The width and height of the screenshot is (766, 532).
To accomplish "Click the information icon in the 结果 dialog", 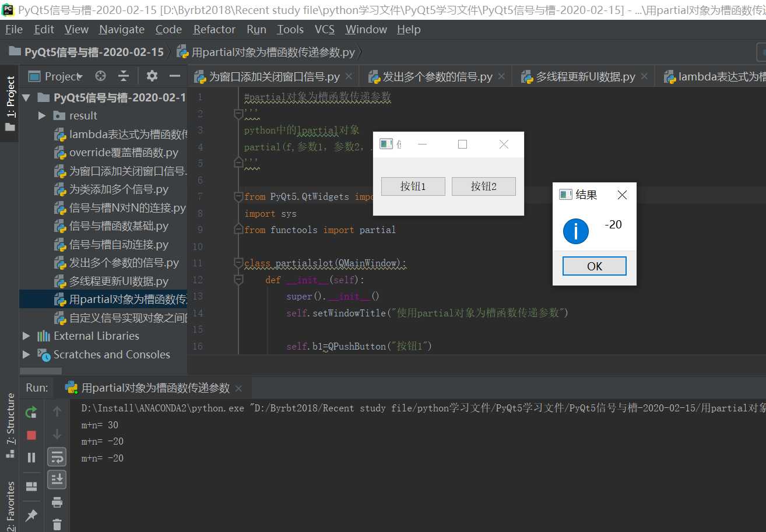I will [x=575, y=231].
